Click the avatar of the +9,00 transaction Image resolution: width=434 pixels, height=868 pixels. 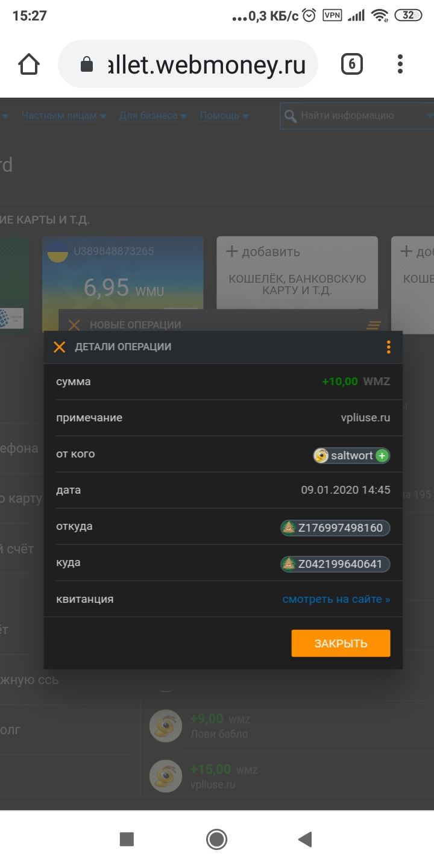166,726
